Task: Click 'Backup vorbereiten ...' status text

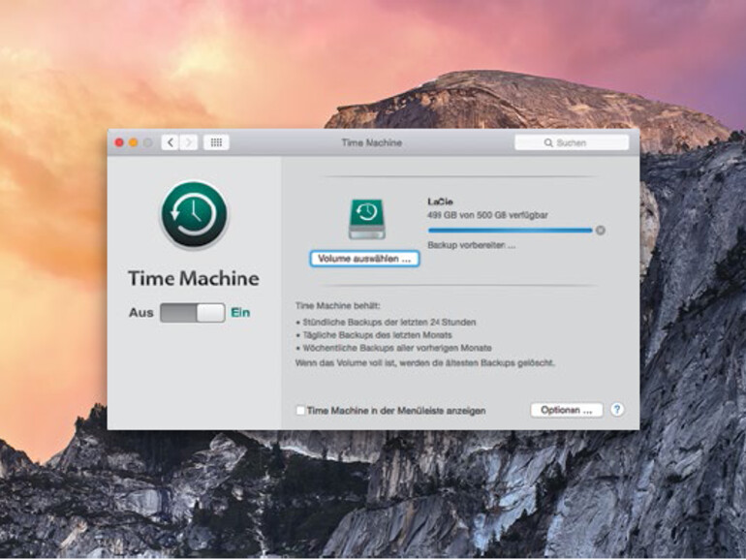Action: (x=472, y=245)
